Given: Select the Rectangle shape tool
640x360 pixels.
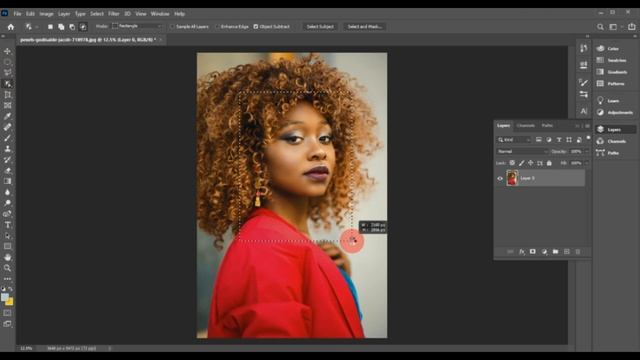Looking at the screenshot, I should pyautogui.click(x=7, y=247).
